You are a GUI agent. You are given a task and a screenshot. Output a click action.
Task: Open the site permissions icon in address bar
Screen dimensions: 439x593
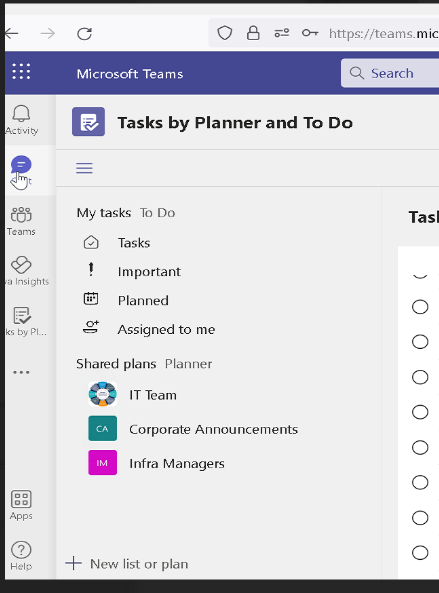click(x=282, y=33)
